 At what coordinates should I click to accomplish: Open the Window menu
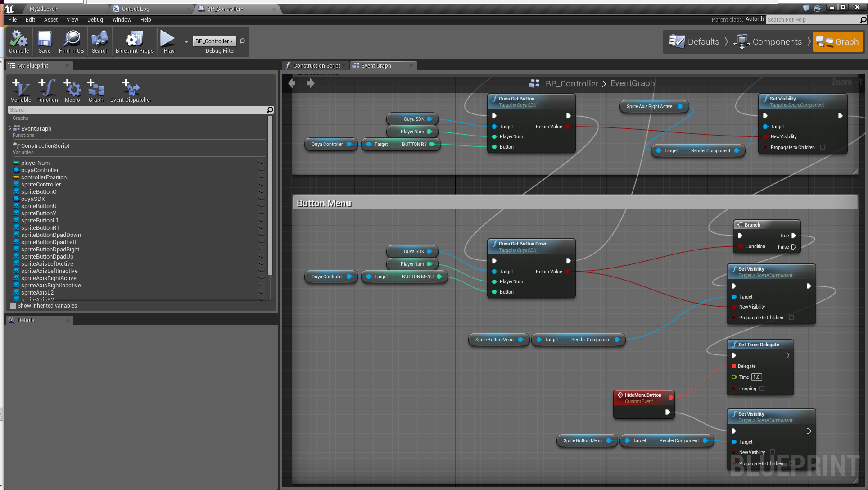coord(121,20)
